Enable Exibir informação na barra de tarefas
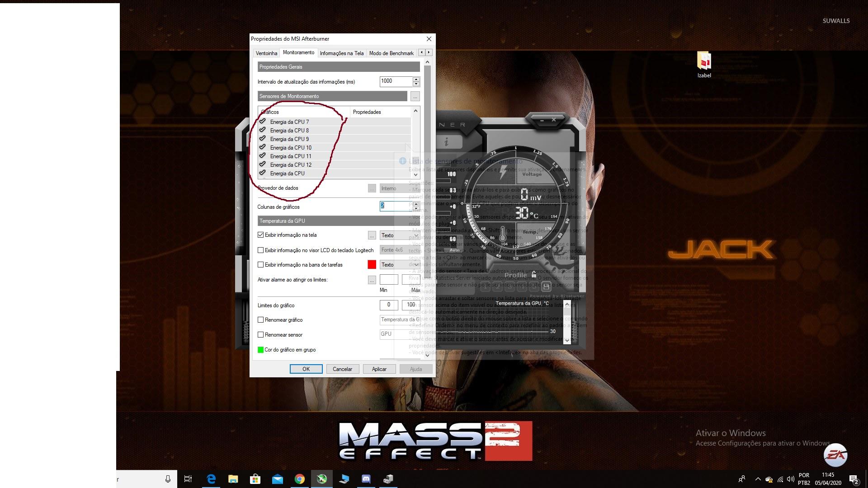The image size is (868, 488). click(x=260, y=265)
